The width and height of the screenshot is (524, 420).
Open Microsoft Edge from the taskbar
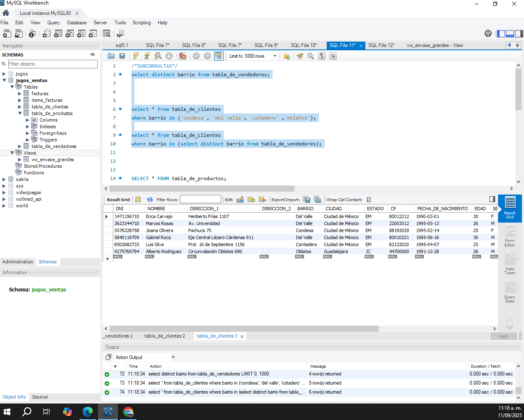tap(88, 411)
